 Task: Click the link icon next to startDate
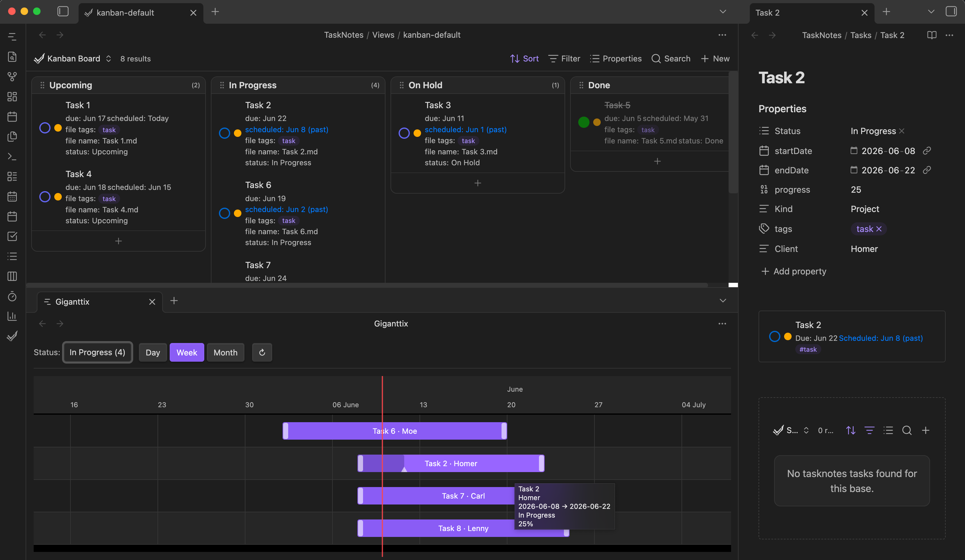pos(927,151)
